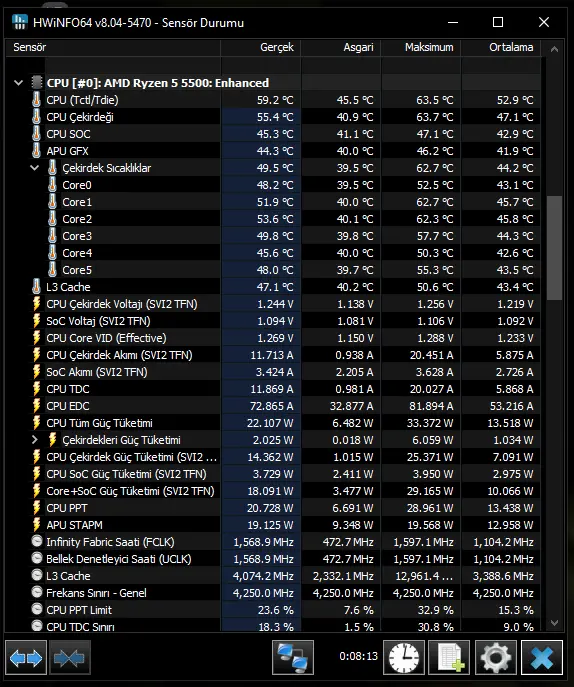The height and width of the screenshot is (687, 574).
Task: Collapse the Çekirdek Sıcaklıklar tree node
Action: 34,167
